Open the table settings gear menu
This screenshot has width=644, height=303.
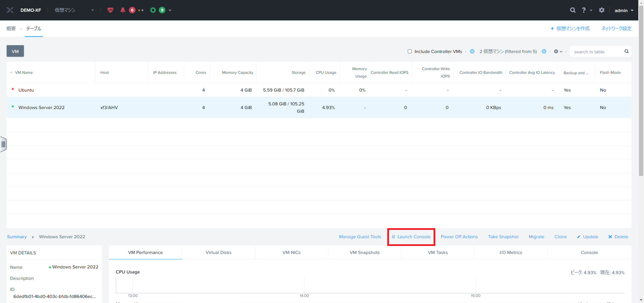point(558,51)
